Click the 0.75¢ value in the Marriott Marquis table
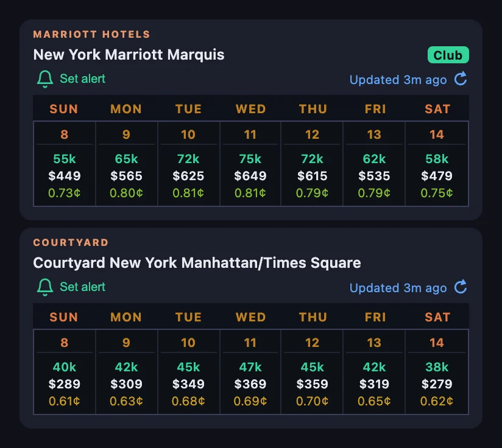The height and width of the screenshot is (448, 502). click(437, 193)
